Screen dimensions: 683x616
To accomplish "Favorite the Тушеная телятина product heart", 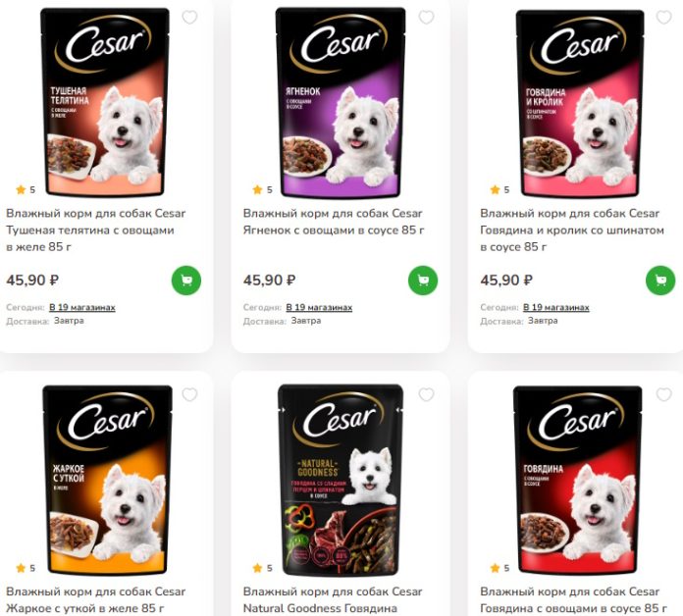I will point(189,18).
